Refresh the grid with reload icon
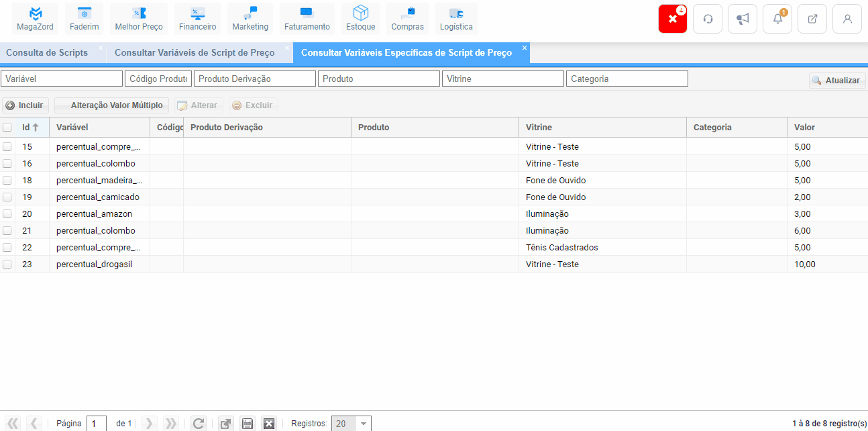The image size is (868, 431). 199,424
